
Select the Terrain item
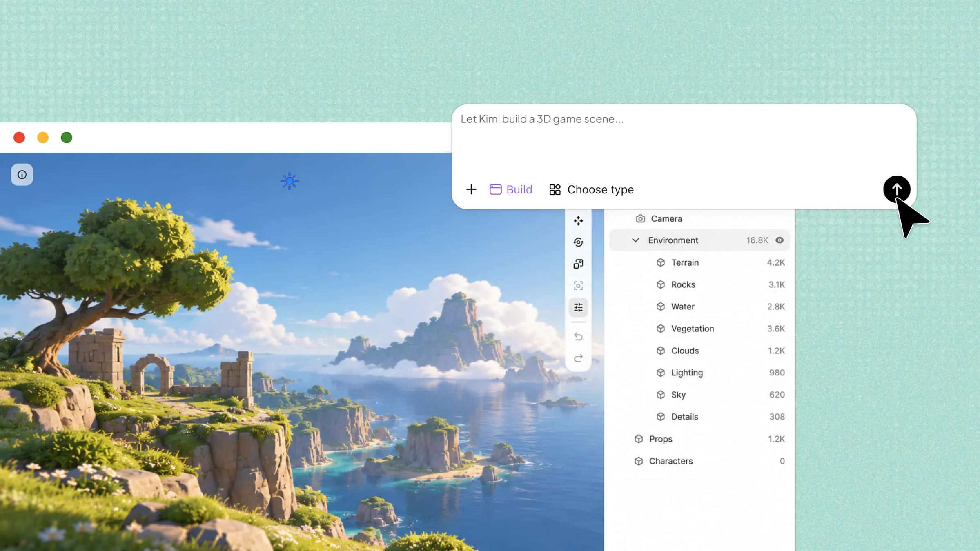699,262
